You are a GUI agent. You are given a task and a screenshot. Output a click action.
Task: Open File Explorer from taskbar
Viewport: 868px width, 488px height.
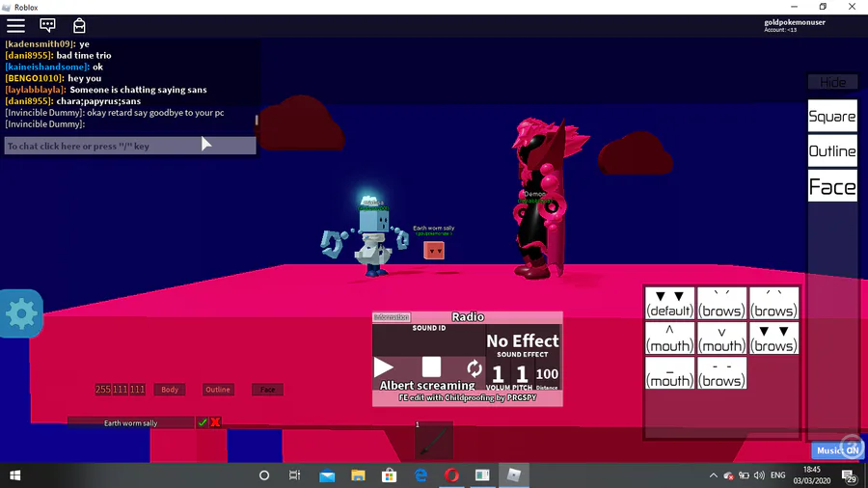pyautogui.click(x=358, y=475)
